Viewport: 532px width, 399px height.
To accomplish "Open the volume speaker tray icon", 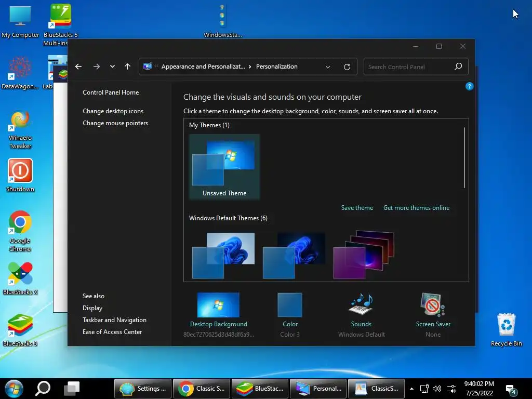I will pyautogui.click(x=437, y=389).
